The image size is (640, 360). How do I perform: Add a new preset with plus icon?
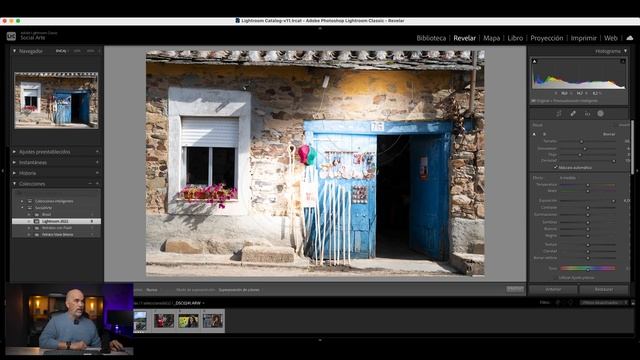point(97,152)
